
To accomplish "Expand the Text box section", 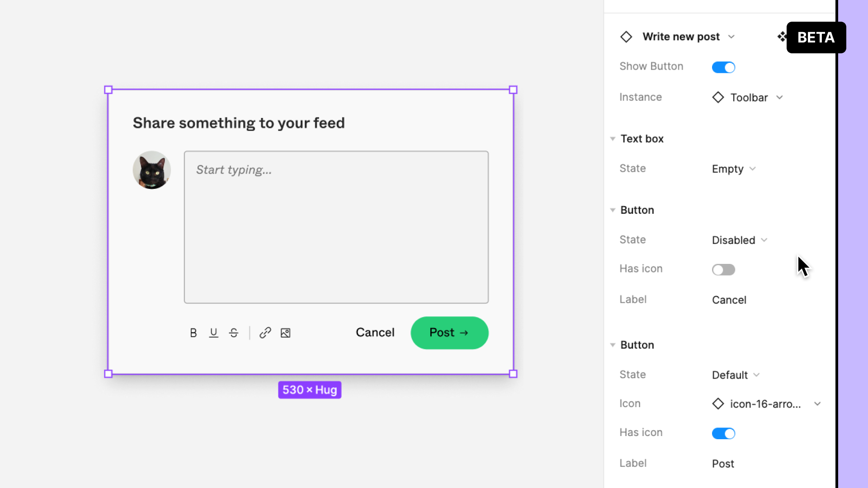I will (x=613, y=138).
